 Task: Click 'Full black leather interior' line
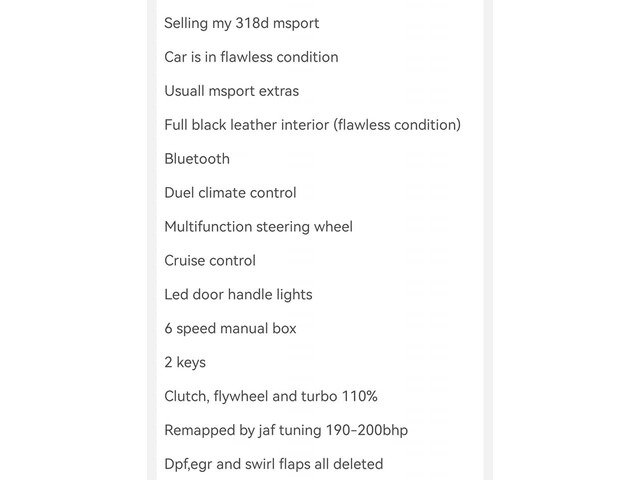coord(313,125)
